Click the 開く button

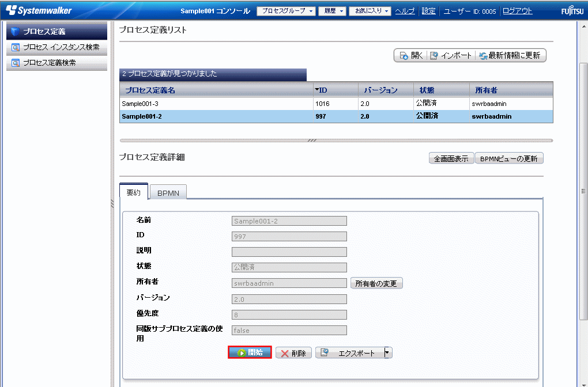tap(411, 56)
